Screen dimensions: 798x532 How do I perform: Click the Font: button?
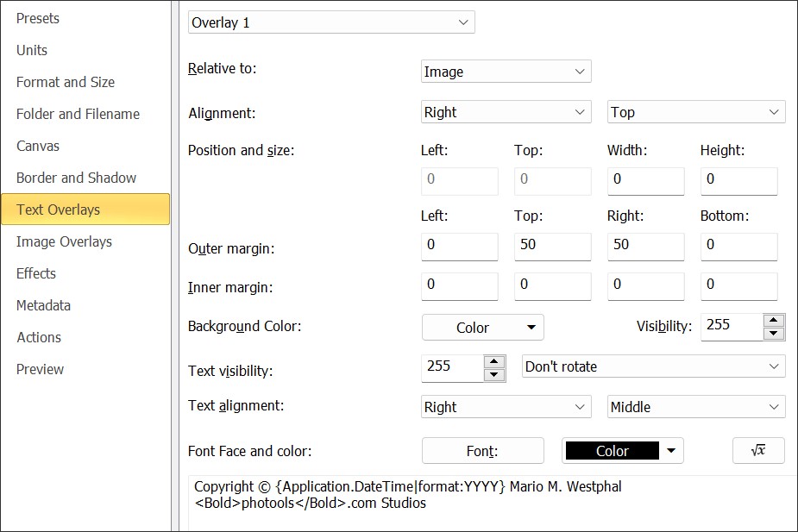click(483, 451)
